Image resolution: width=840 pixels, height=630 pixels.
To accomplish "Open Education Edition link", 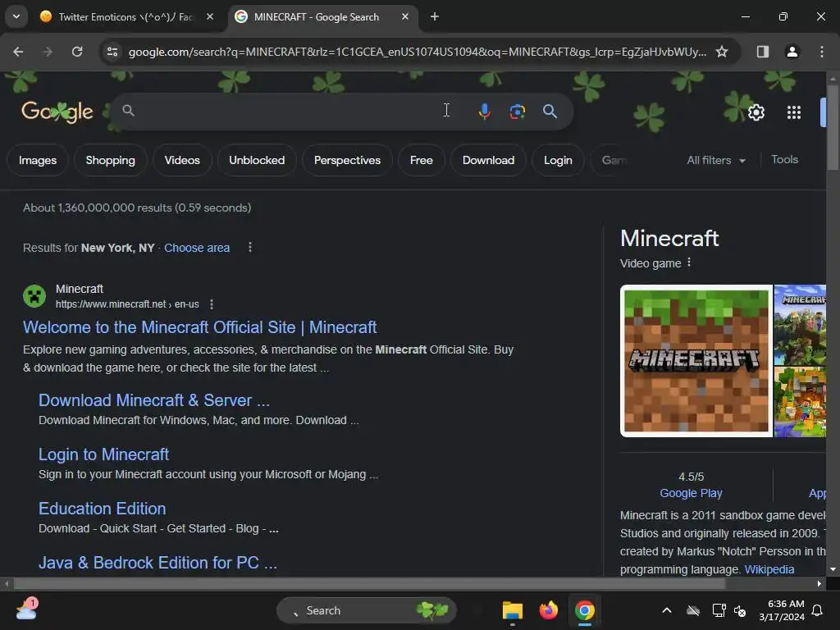I will (x=102, y=509).
